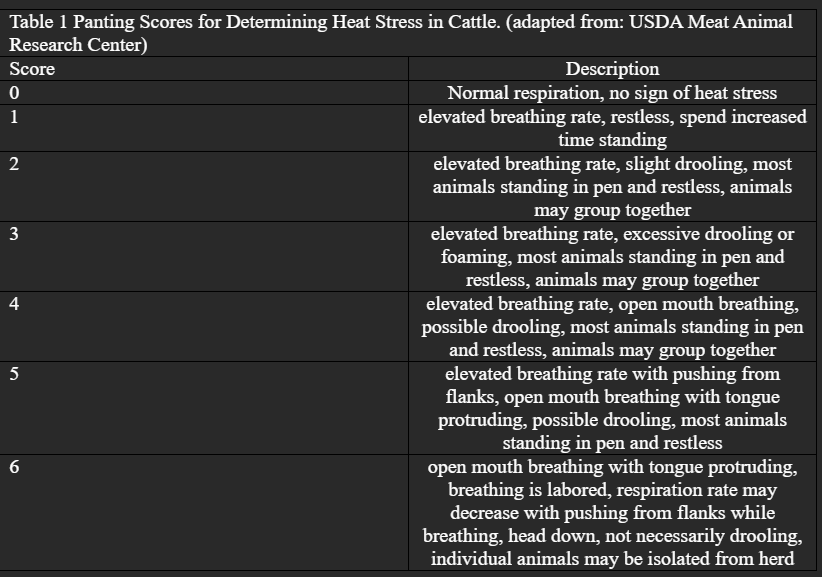This screenshot has width=822, height=577.
Task: Select the score 1 cell
Action: (204, 128)
